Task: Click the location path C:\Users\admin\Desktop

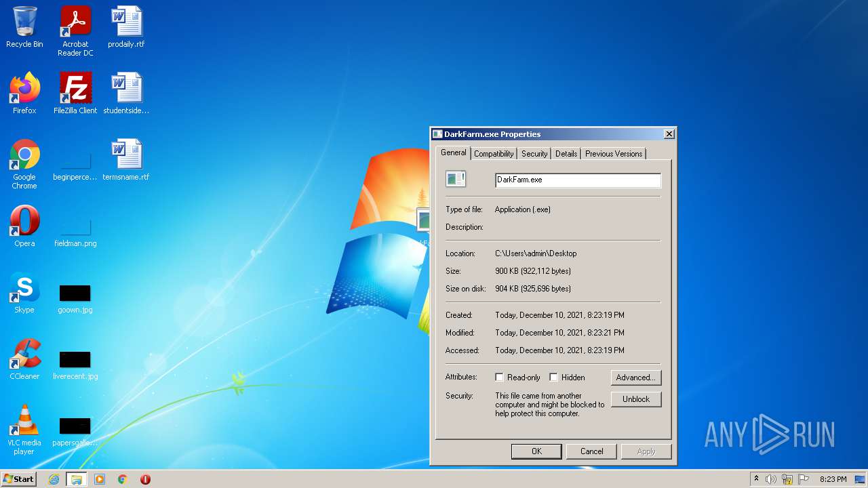Action: 536,253
